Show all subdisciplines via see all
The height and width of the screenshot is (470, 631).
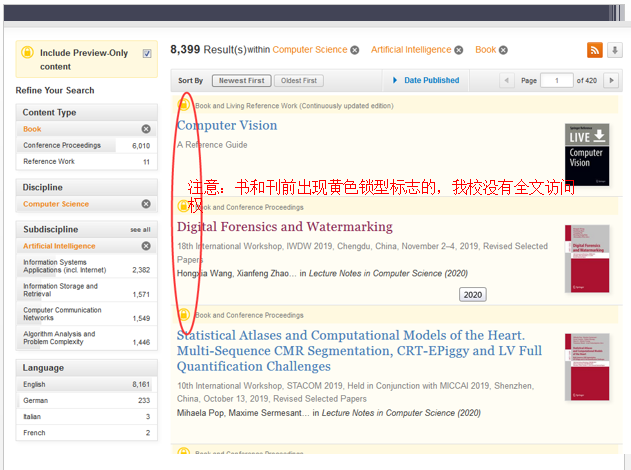coord(140,230)
